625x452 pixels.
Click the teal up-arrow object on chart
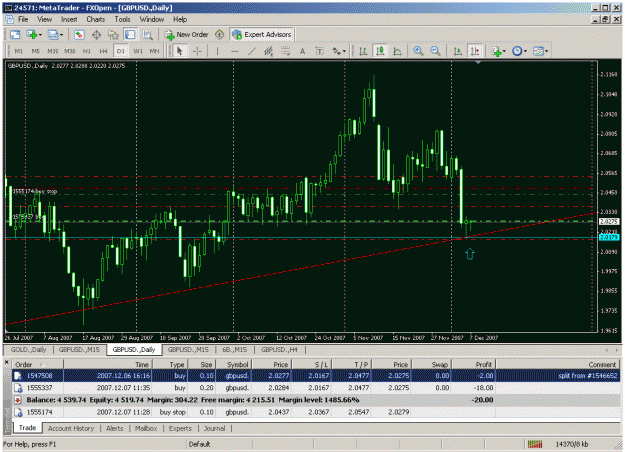[x=470, y=254]
